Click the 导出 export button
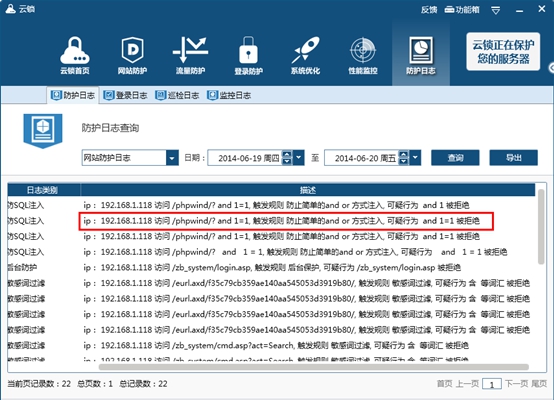 point(513,158)
